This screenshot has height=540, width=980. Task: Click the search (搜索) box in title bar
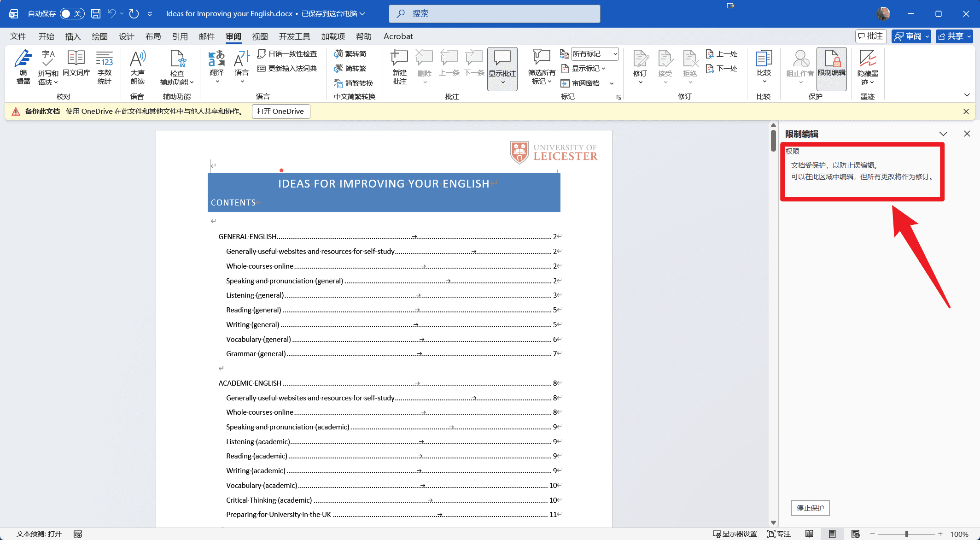[x=494, y=14]
